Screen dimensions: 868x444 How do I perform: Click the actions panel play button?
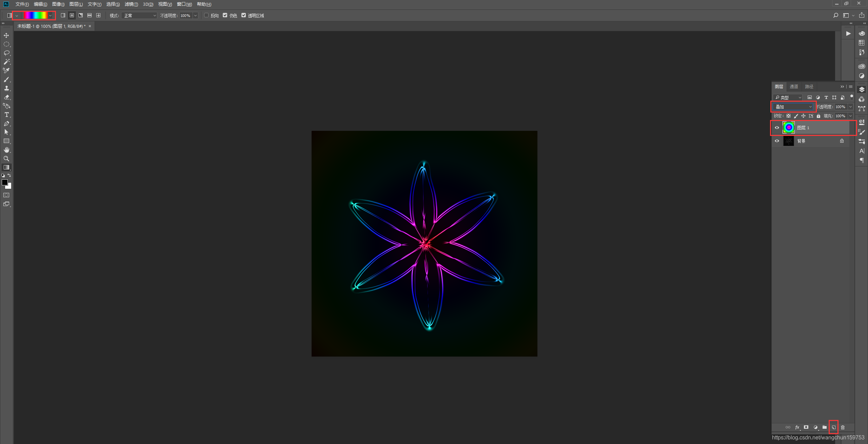848,34
